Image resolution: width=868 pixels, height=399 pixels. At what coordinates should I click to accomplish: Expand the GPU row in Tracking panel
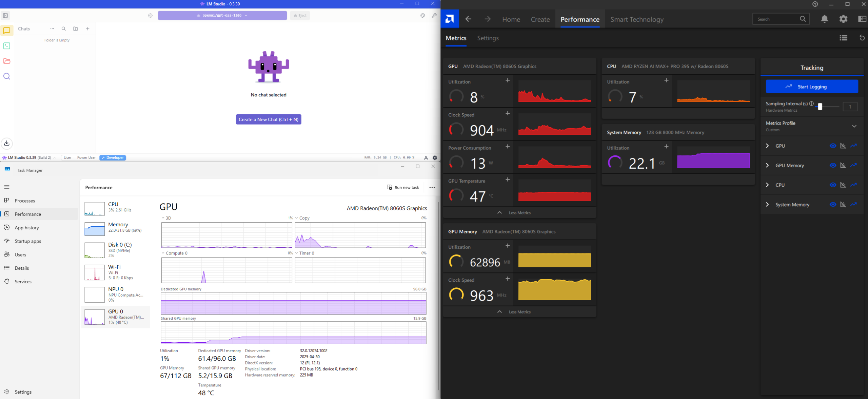(768, 146)
